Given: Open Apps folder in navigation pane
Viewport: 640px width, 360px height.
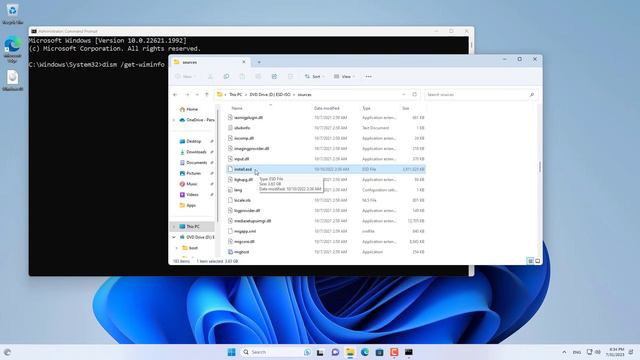Looking at the screenshot, I should [x=191, y=205].
